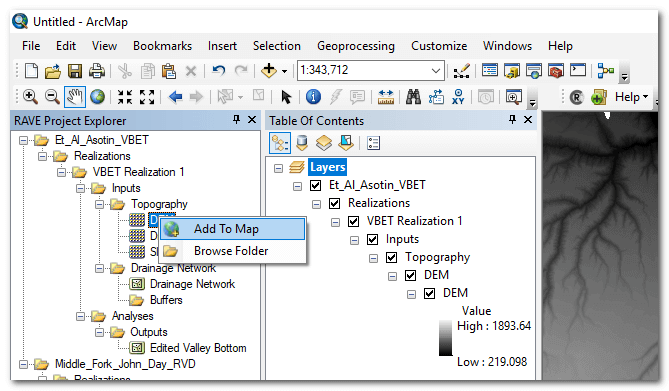Open the TOC Options icon

373,143
